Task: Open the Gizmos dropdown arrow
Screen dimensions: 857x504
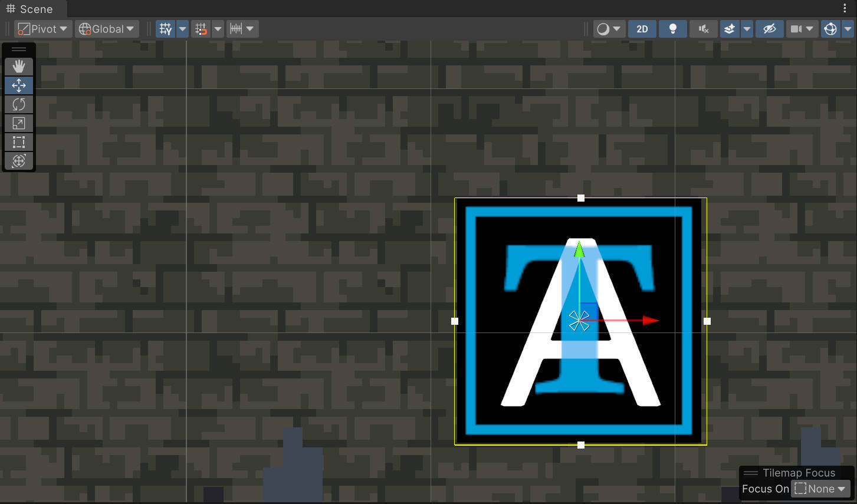Action: tap(848, 29)
